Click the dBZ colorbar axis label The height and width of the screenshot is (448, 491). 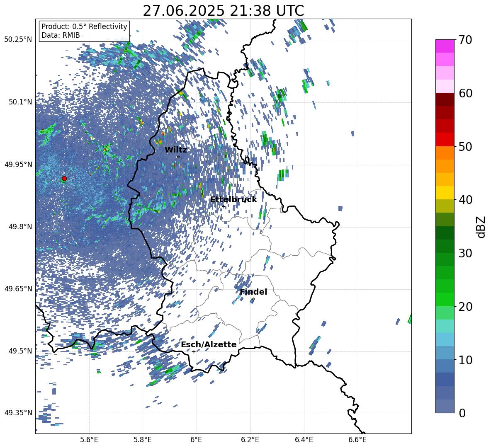pyautogui.click(x=481, y=227)
